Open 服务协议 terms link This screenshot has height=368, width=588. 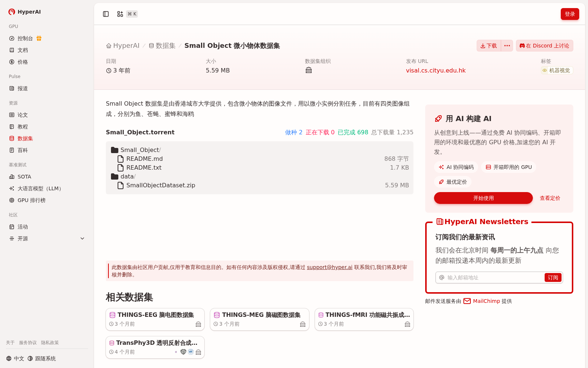[x=28, y=343]
